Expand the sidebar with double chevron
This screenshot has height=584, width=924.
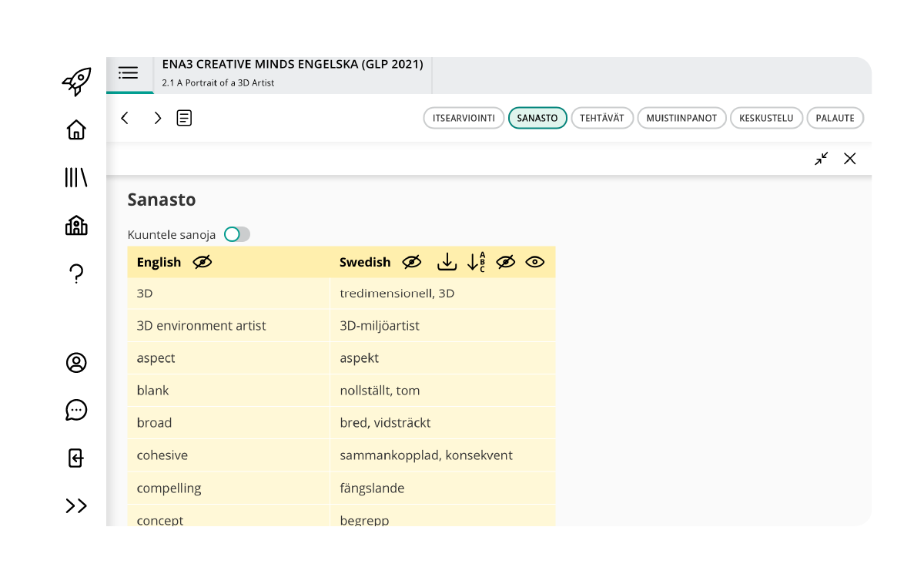point(76,505)
